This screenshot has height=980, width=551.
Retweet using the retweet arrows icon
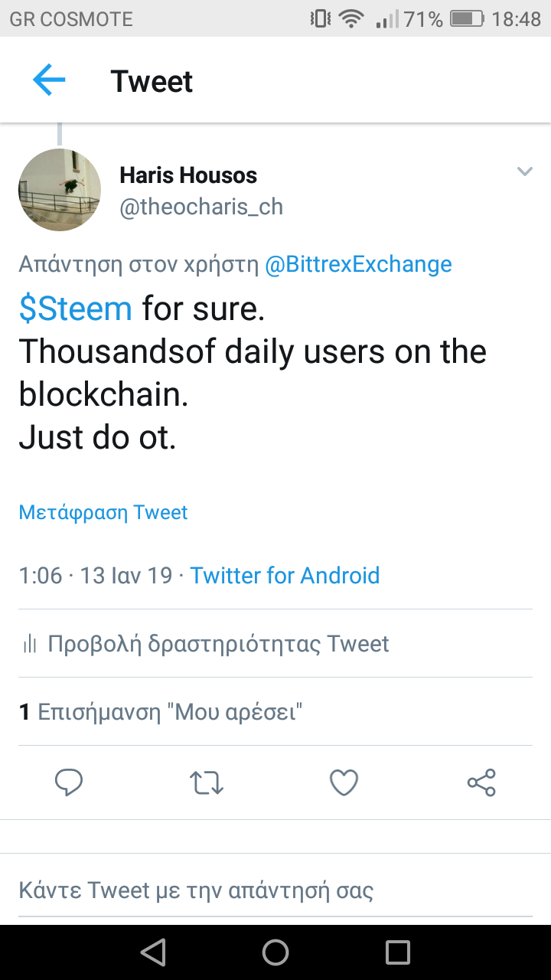206,782
